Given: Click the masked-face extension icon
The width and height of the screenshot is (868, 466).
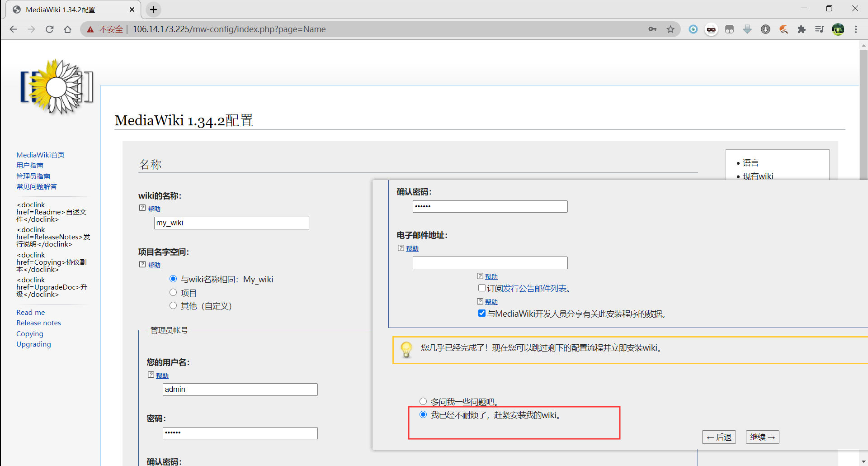Looking at the screenshot, I should 711,30.
